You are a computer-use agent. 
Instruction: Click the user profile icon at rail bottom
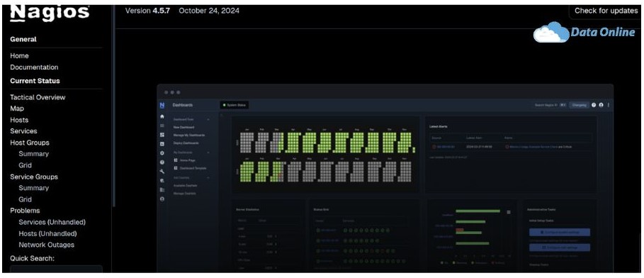162,199
